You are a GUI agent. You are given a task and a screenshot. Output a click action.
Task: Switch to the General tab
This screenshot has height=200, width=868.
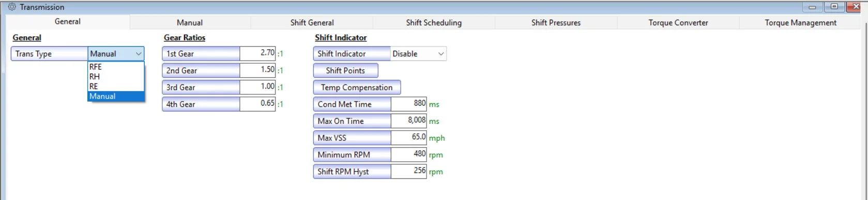coord(68,22)
